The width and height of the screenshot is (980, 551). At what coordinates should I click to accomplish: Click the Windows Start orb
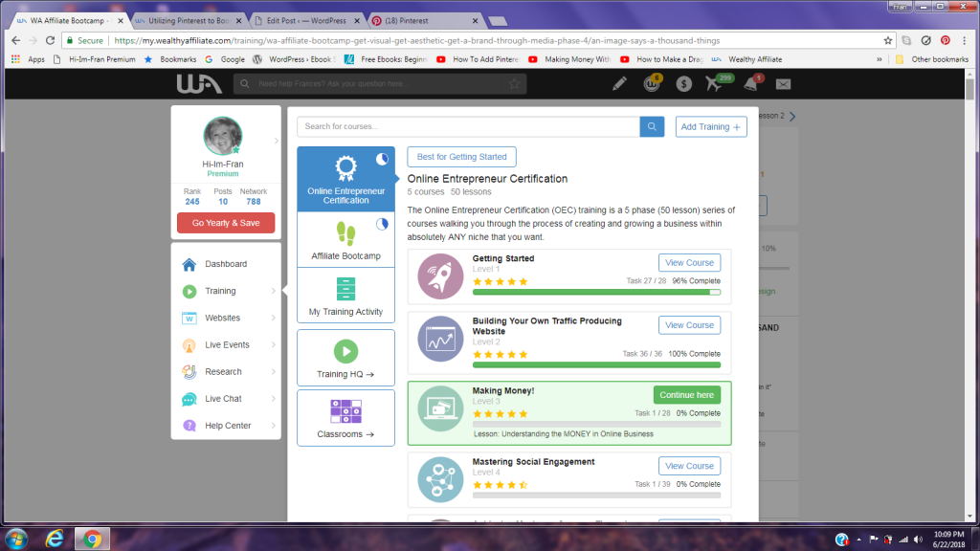pyautogui.click(x=15, y=539)
